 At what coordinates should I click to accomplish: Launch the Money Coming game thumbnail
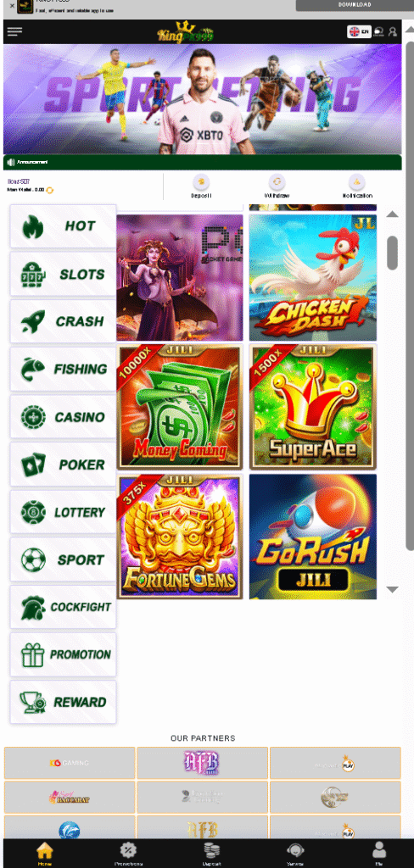180,406
